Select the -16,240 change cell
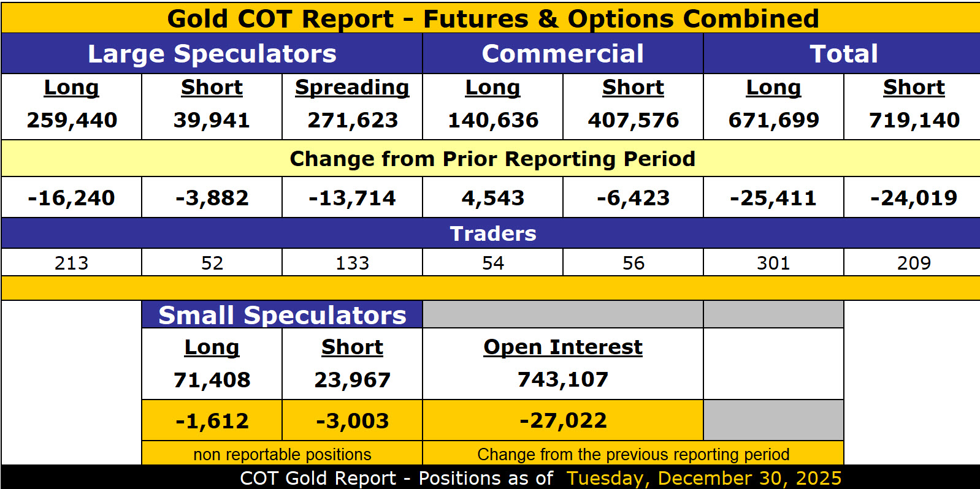The width and height of the screenshot is (980, 489). click(72, 198)
